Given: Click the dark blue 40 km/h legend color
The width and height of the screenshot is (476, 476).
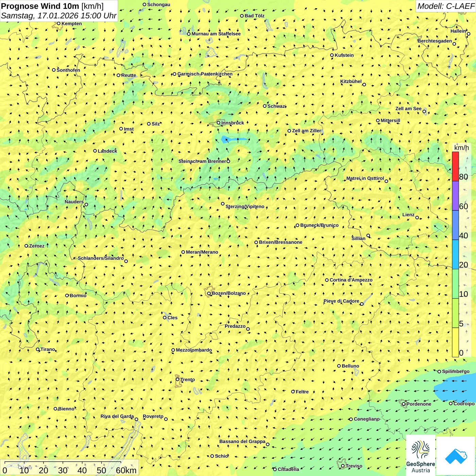Looking at the screenshot, I should (x=455, y=225).
